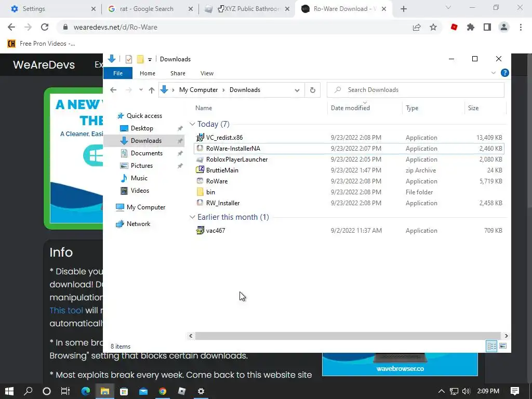Viewport: 532px width, 399px height.
Task: Open the Free Pron Videos bookmark
Action: [41, 44]
